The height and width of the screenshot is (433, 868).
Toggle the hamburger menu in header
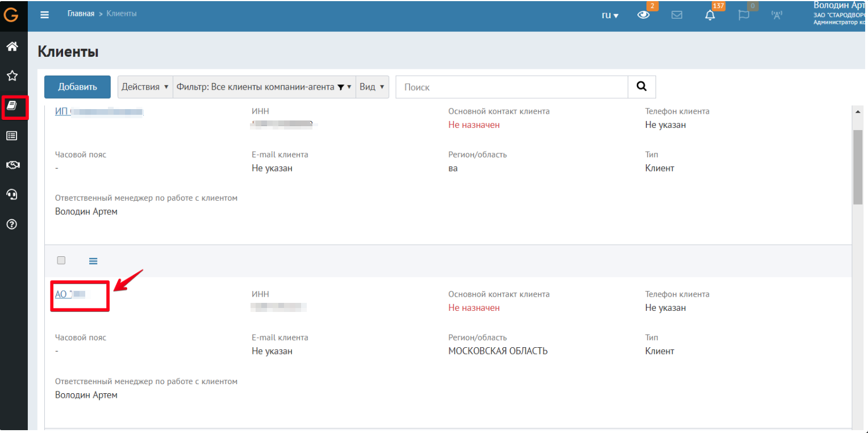point(45,15)
